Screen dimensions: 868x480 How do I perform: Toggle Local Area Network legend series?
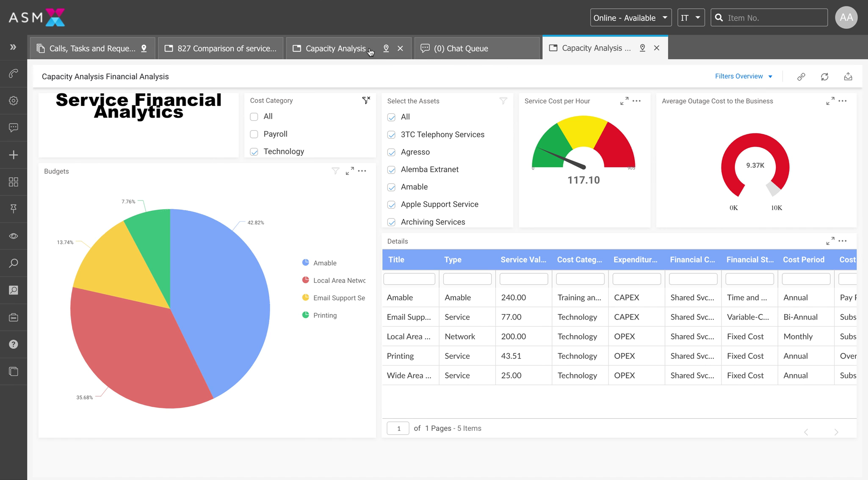(x=334, y=280)
